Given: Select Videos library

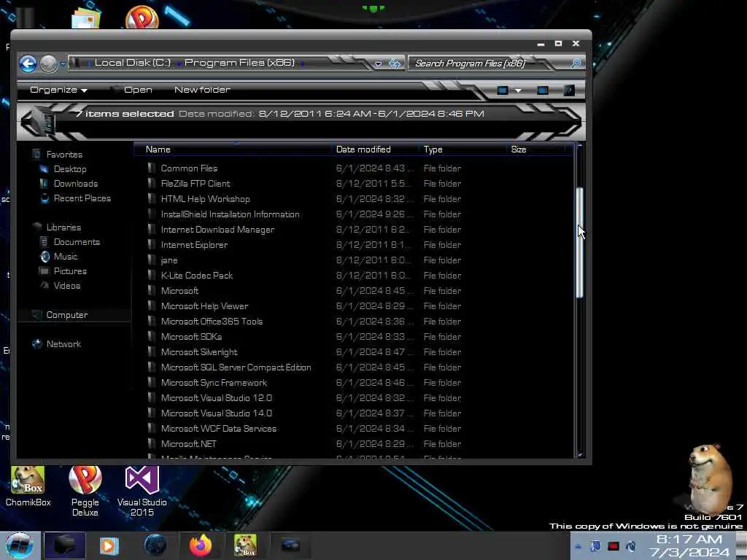Looking at the screenshot, I should pyautogui.click(x=66, y=286).
